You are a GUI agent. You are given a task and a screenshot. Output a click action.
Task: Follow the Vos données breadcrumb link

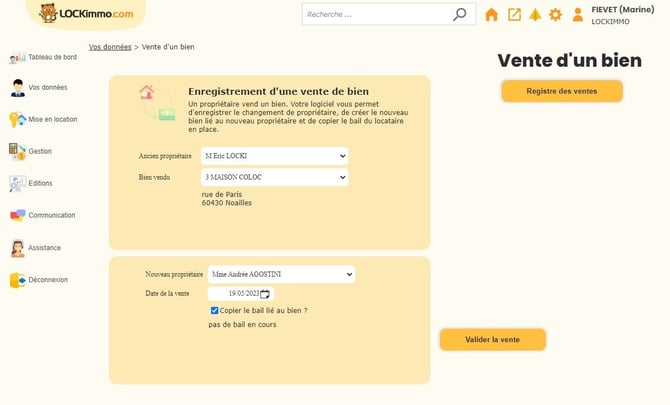pyautogui.click(x=110, y=47)
